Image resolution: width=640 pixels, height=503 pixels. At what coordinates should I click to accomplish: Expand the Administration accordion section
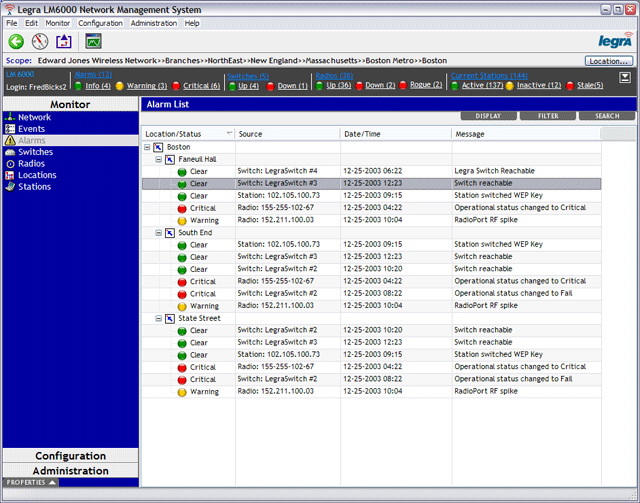[x=71, y=471]
